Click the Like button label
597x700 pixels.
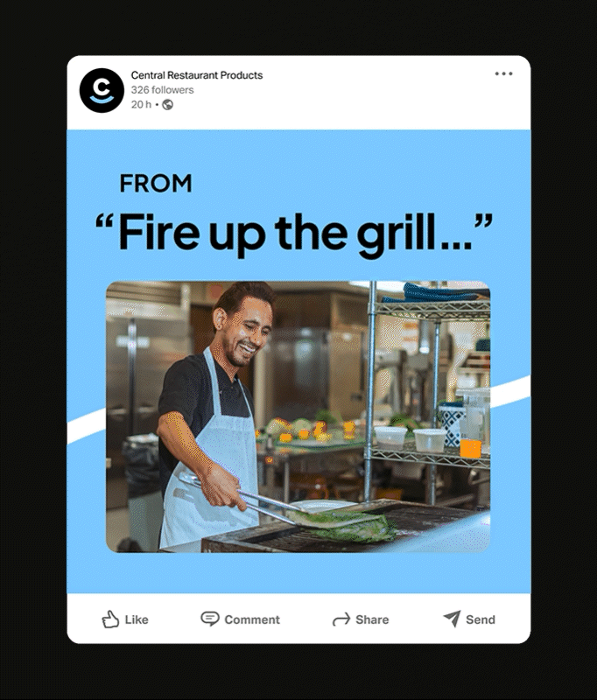point(137,619)
